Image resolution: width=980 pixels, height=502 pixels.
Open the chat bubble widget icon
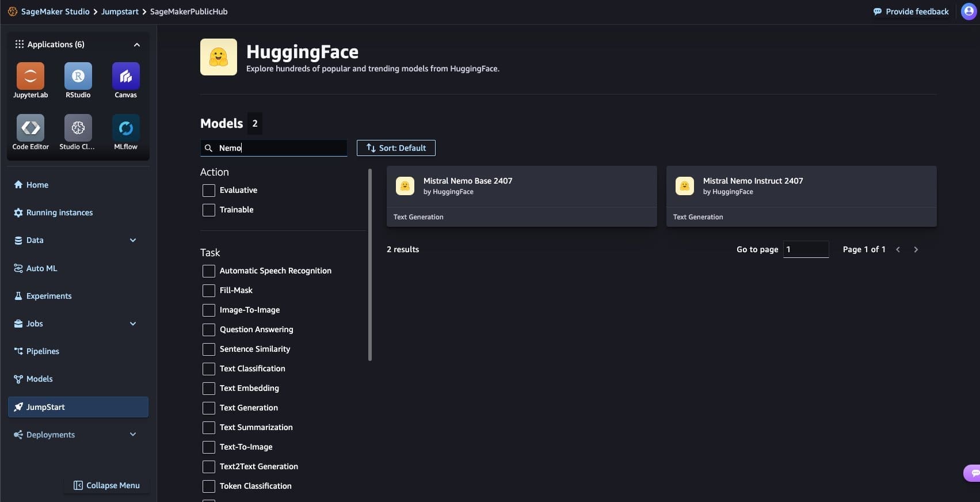coord(973,473)
